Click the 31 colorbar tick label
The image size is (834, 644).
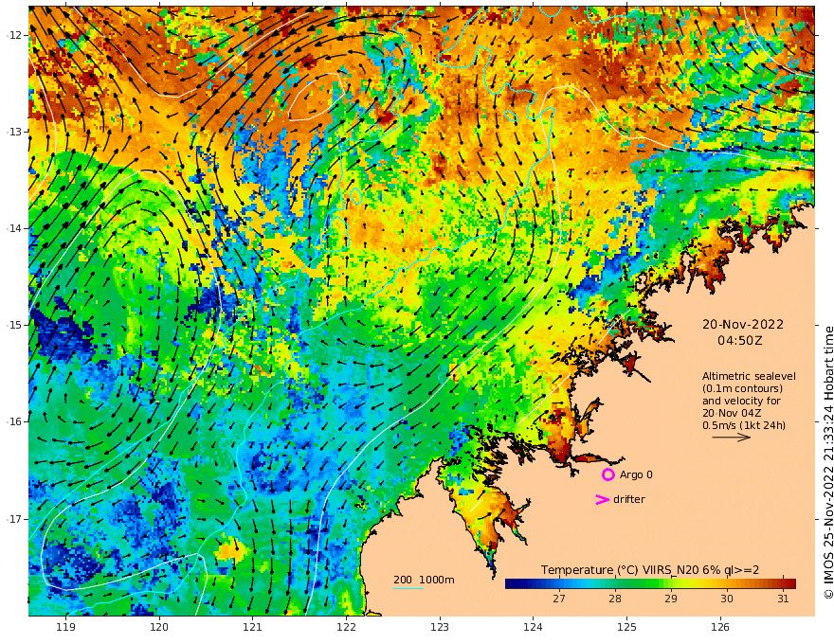click(783, 599)
